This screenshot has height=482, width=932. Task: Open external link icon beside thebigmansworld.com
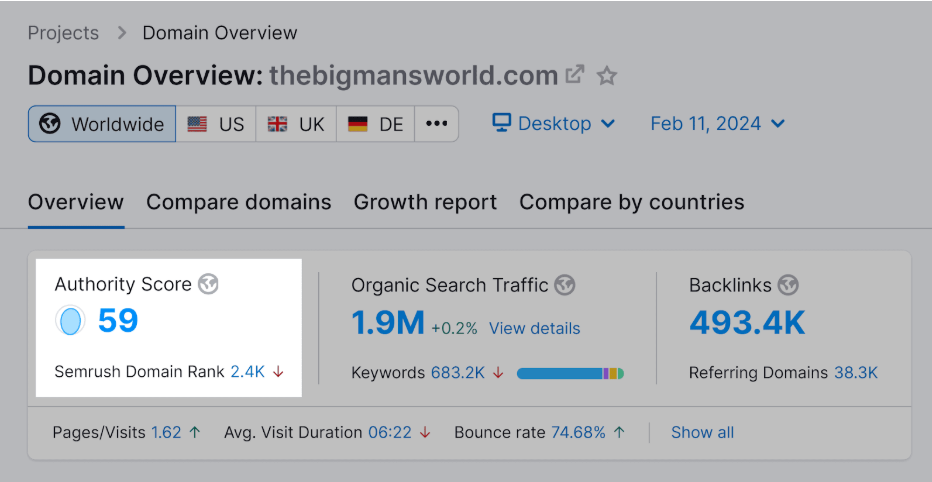575,75
